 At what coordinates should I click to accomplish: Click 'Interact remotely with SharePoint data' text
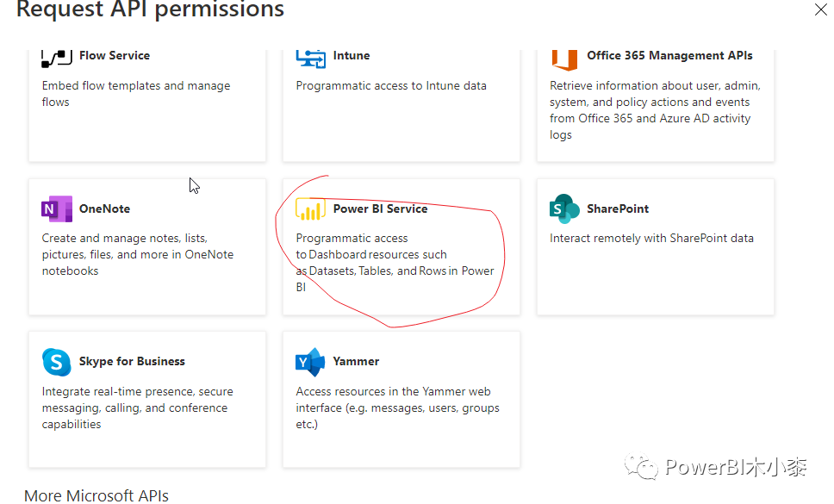pyautogui.click(x=651, y=238)
